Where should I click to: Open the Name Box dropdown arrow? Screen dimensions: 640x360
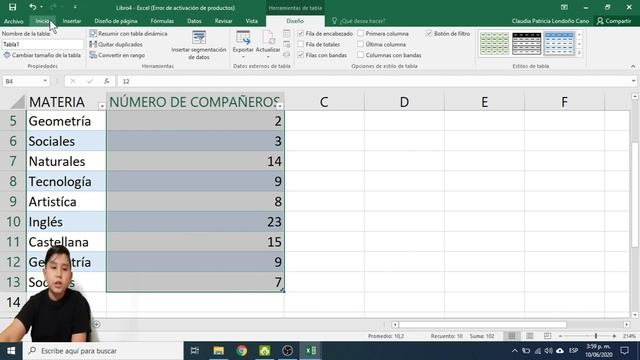[x=45, y=81]
